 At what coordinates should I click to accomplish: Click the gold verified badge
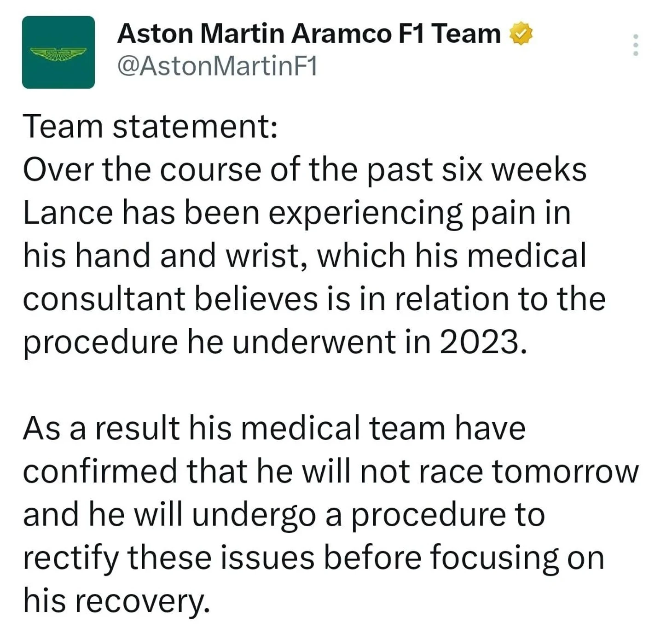[521, 34]
